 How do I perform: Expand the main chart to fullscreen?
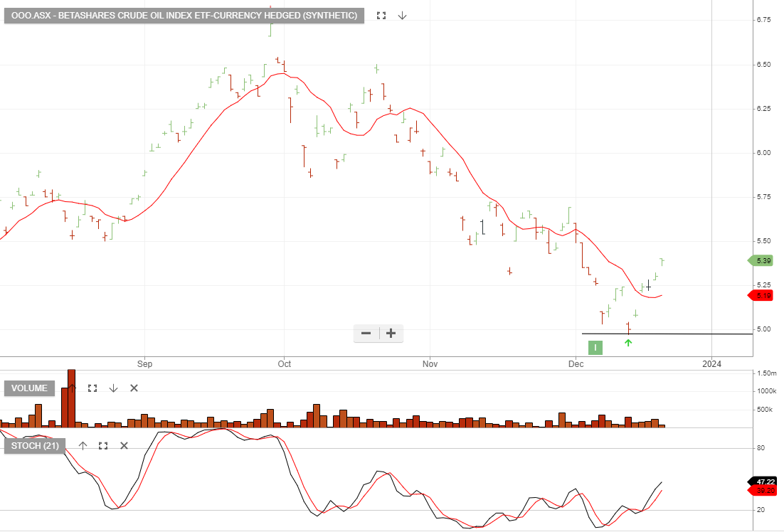[x=381, y=14]
